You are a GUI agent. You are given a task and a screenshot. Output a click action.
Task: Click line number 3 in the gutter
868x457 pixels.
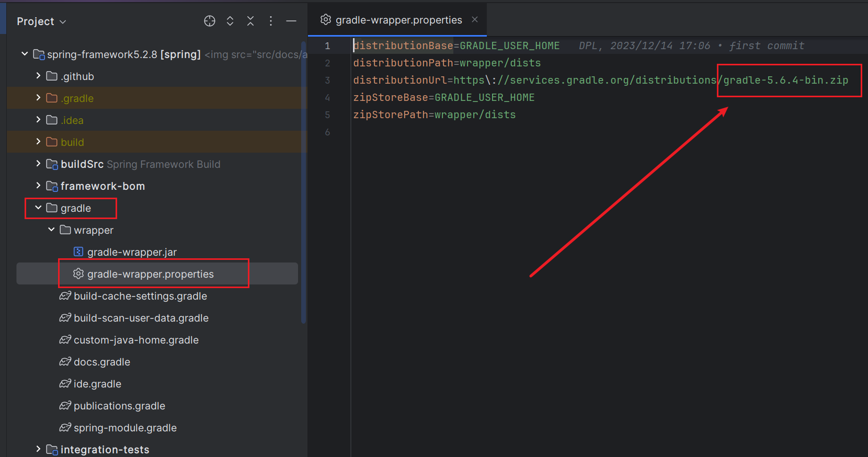click(x=327, y=80)
